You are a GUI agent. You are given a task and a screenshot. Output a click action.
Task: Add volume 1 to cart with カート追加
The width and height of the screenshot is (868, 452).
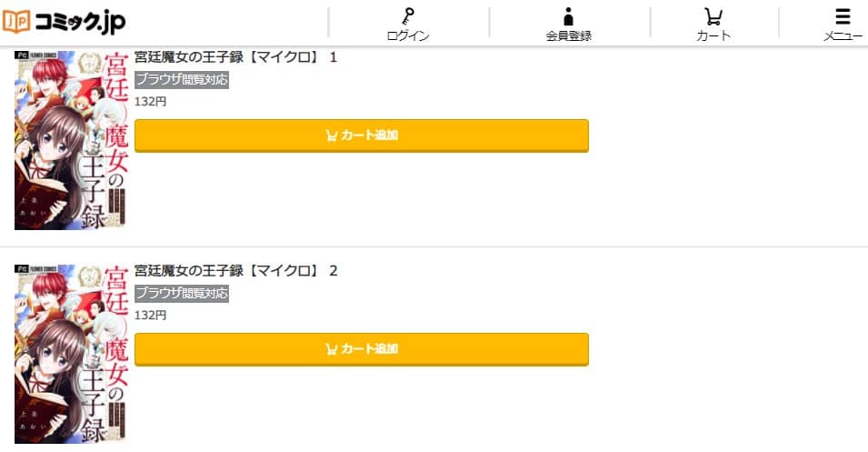[x=362, y=136]
